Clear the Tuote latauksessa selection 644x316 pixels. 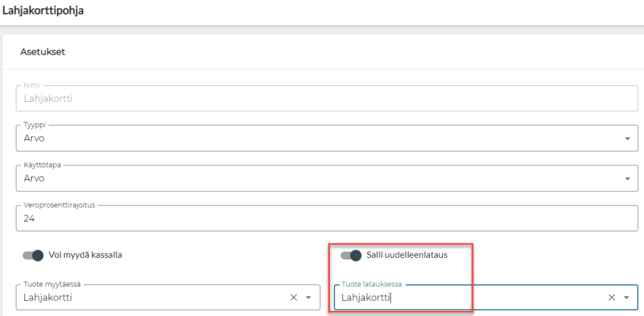(611, 297)
